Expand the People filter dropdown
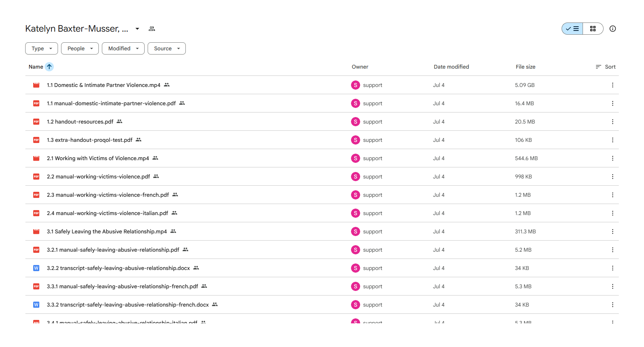Viewport: 644px width, 347px height. tap(80, 48)
